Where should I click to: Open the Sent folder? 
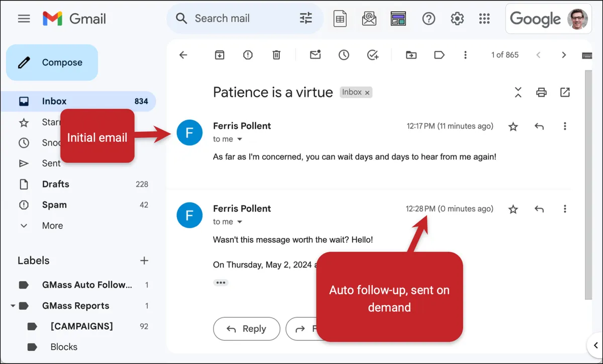(51, 163)
